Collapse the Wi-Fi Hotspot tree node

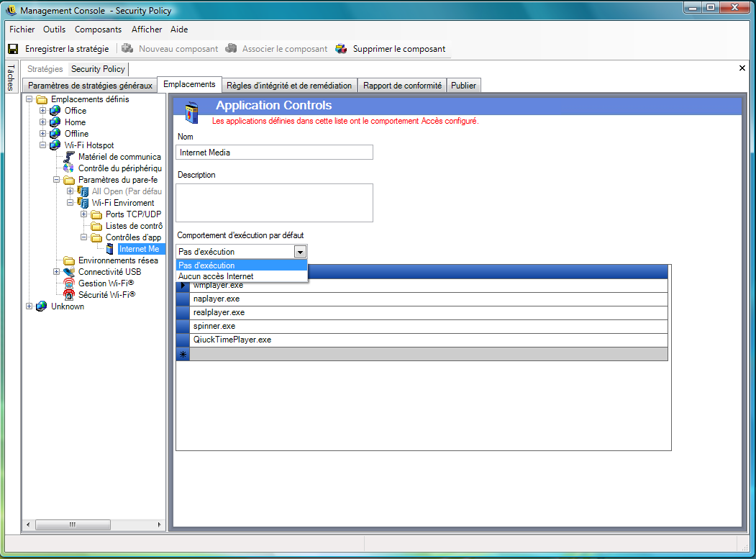(x=43, y=145)
